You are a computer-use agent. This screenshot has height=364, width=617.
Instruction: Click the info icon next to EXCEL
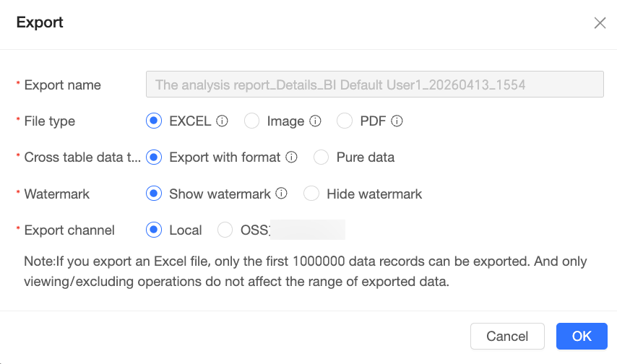pos(222,121)
